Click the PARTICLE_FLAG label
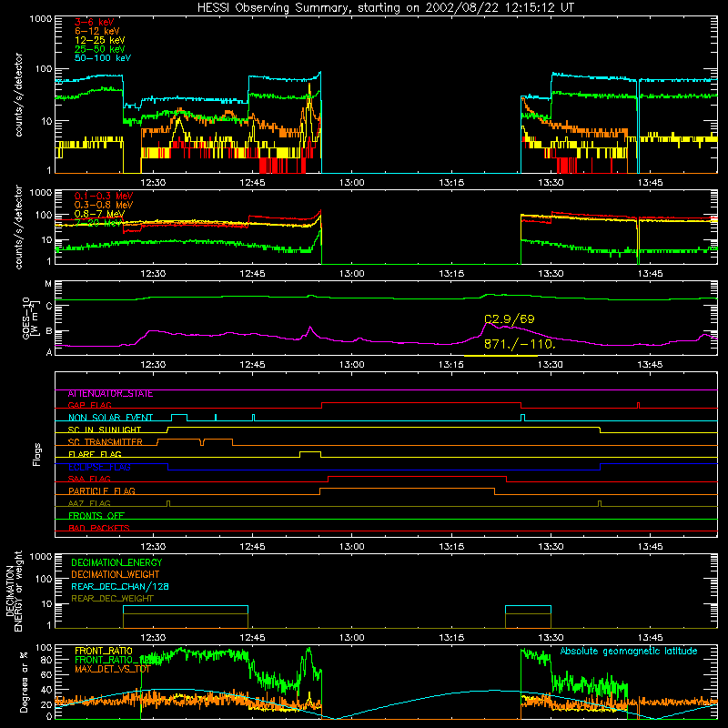 (102, 491)
